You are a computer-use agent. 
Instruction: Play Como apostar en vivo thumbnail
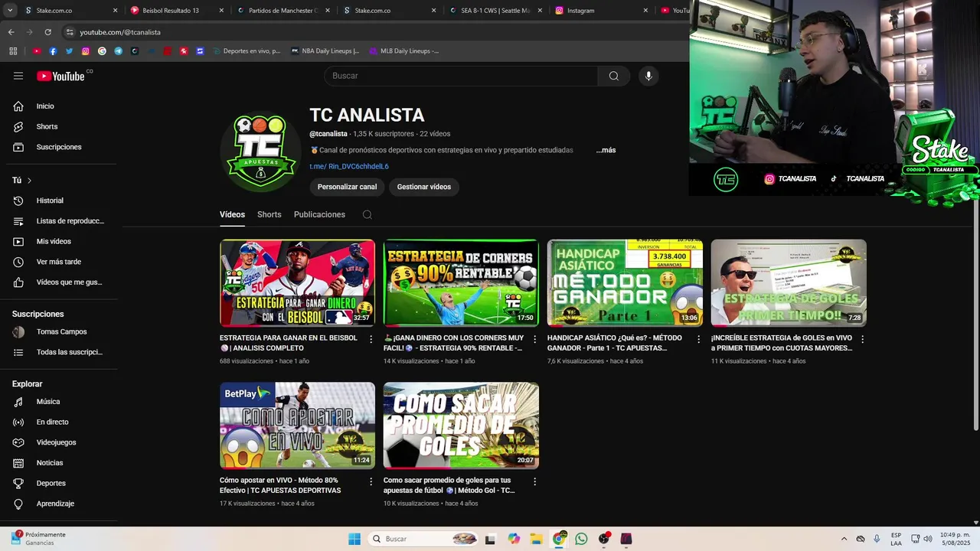pos(297,425)
